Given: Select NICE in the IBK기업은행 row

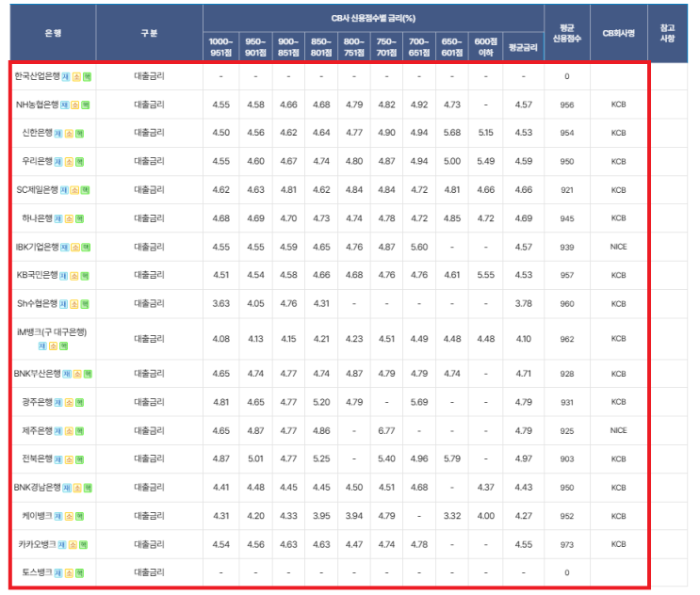Looking at the screenshot, I should tap(618, 247).
